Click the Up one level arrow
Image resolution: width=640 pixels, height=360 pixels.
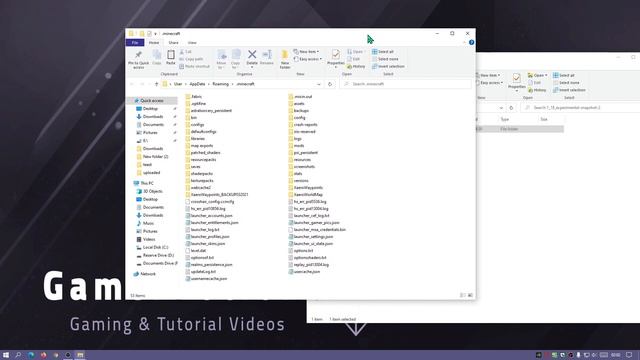[156, 84]
